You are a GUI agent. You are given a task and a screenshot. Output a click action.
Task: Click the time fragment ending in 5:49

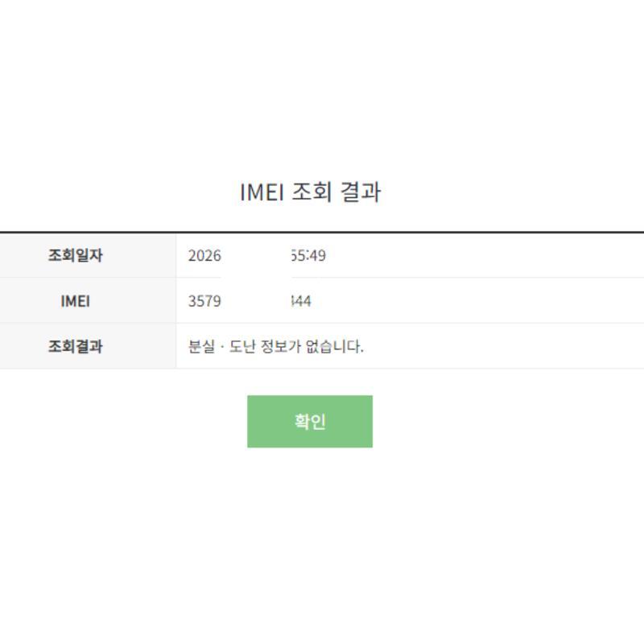308,257
